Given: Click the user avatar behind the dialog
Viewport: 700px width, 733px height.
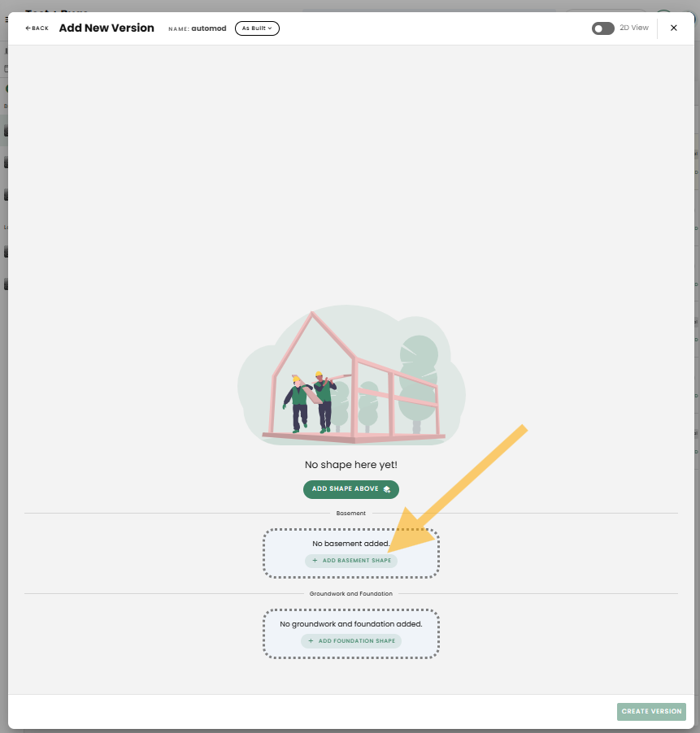Looking at the screenshot, I should (664, 15).
